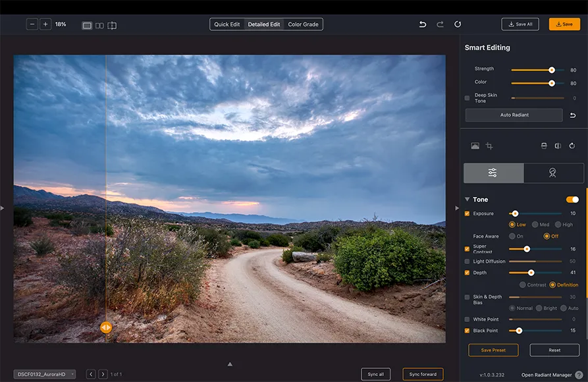The image size is (588, 382).
Task: Click the zoom out minus button
Action: (x=32, y=24)
